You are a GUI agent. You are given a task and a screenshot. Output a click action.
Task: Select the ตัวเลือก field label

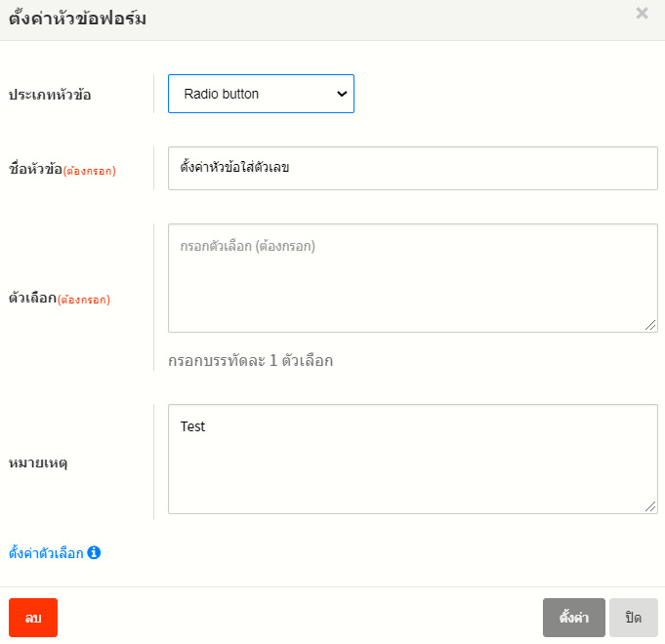pyautogui.click(x=32, y=299)
